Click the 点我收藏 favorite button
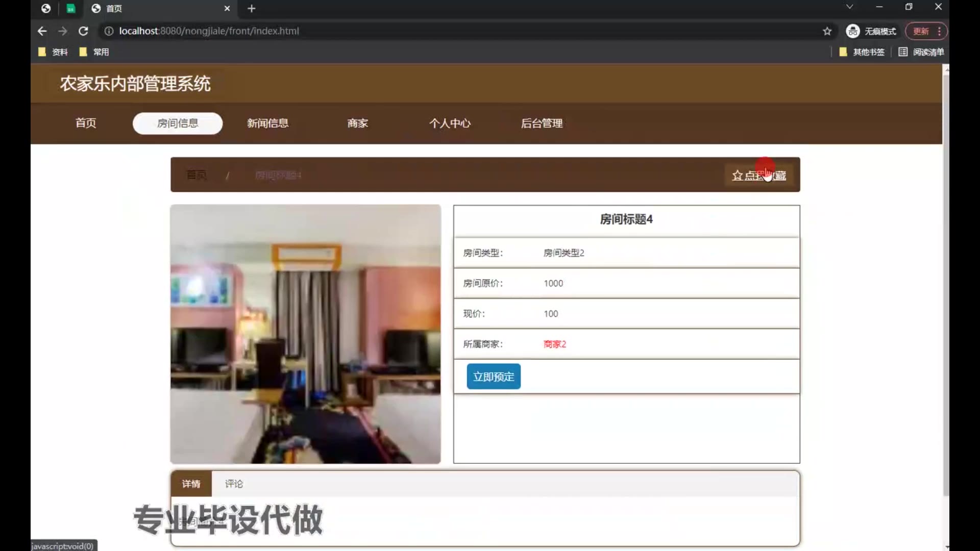980x551 pixels. point(759,176)
